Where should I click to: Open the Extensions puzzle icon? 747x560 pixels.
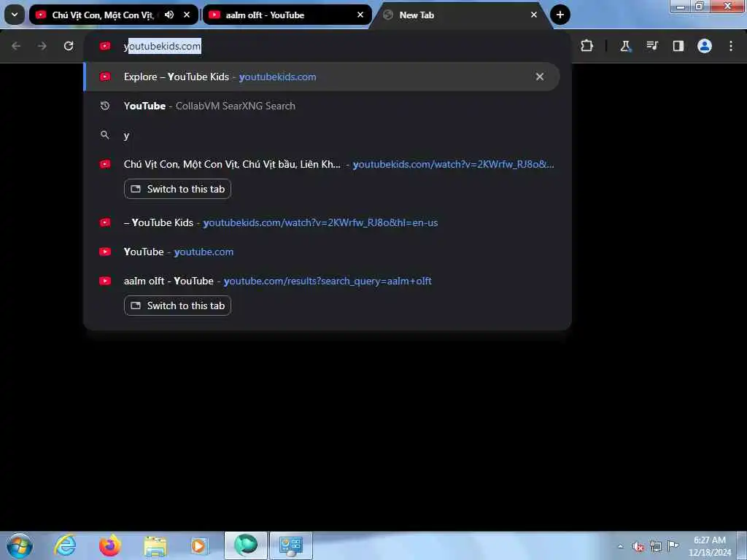587,46
